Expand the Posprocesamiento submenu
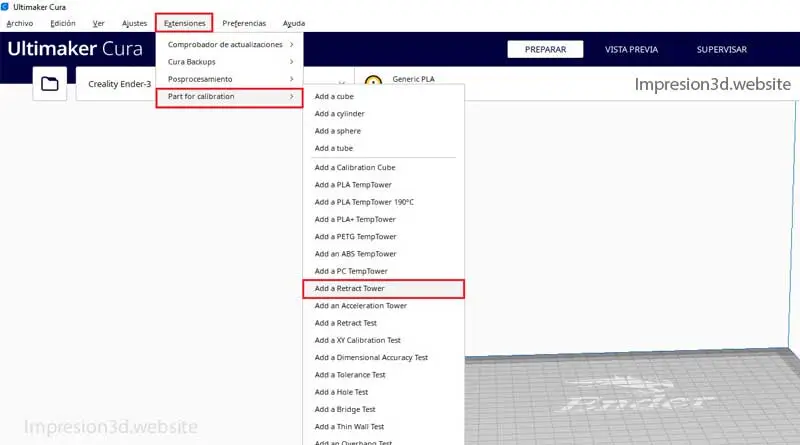Viewport: 800px width, 445px height. tap(230, 79)
